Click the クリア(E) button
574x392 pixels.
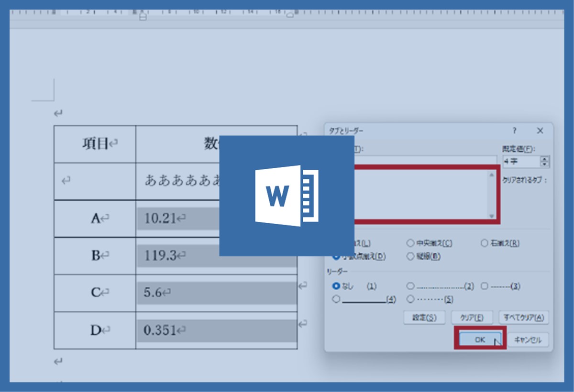tap(472, 317)
